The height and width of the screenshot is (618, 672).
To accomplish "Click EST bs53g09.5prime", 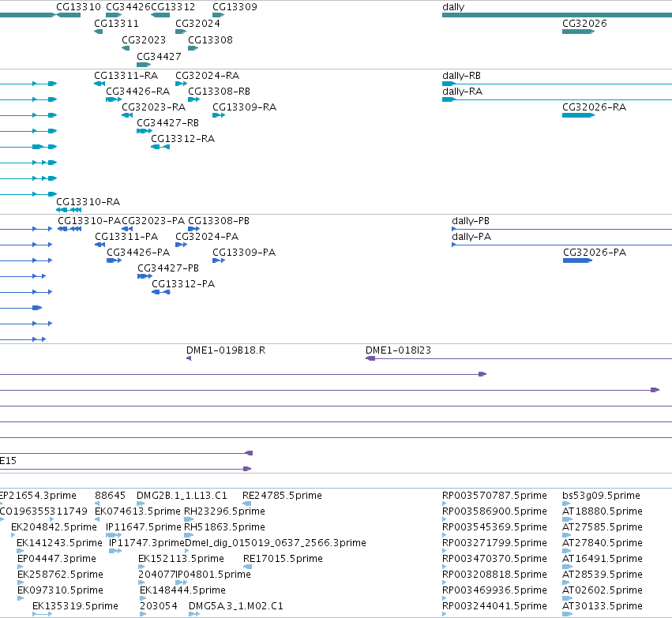I will pyautogui.click(x=601, y=496).
